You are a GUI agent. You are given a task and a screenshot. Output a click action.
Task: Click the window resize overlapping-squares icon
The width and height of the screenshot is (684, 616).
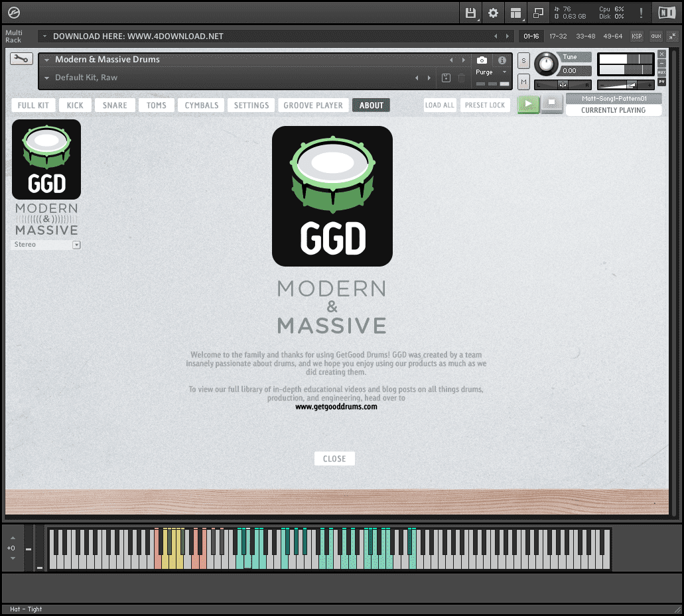pos(538,13)
